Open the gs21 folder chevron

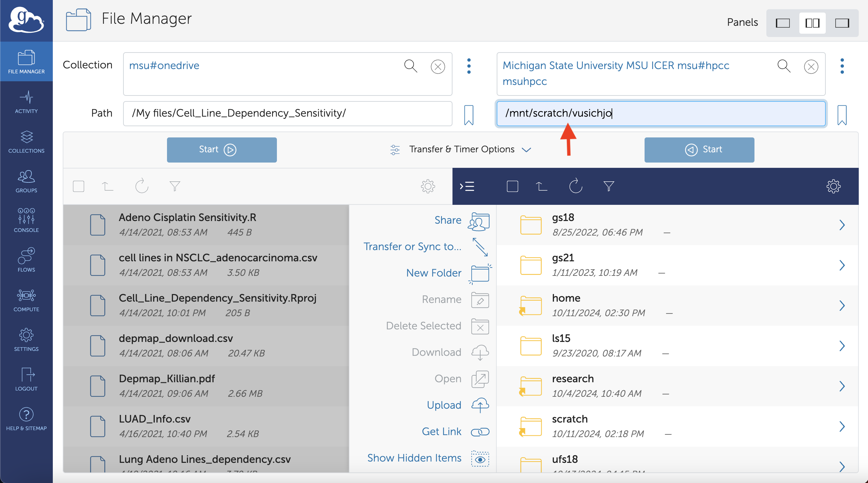[842, 265]
